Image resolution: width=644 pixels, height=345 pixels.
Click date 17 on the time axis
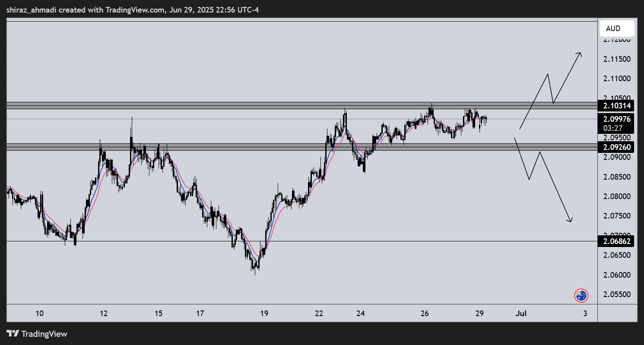point(201,313)
